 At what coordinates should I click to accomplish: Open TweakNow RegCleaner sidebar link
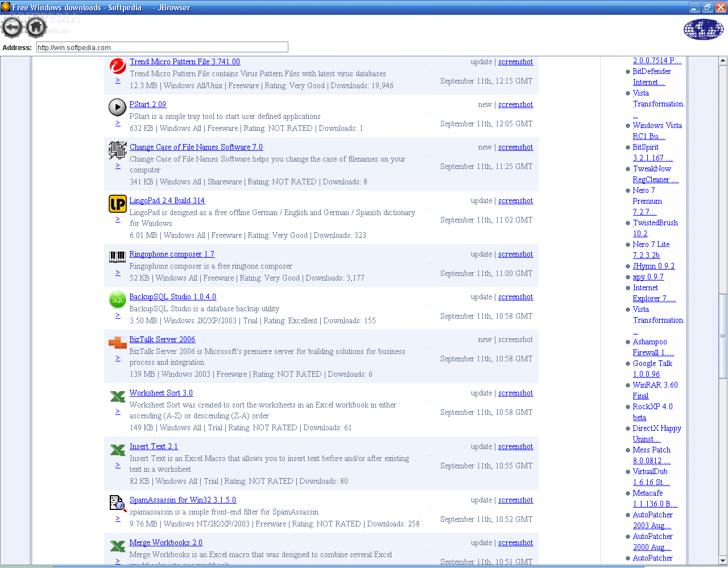[656, 174]
